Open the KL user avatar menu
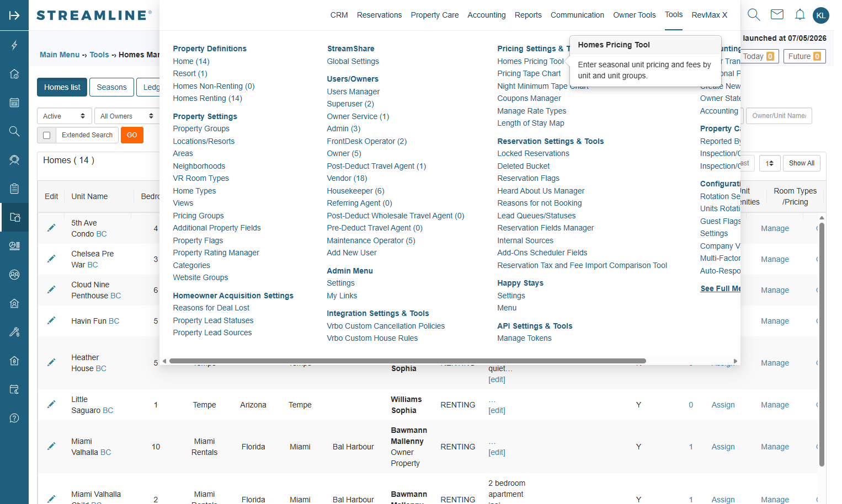The image size is (842, 504). (821, 15)
